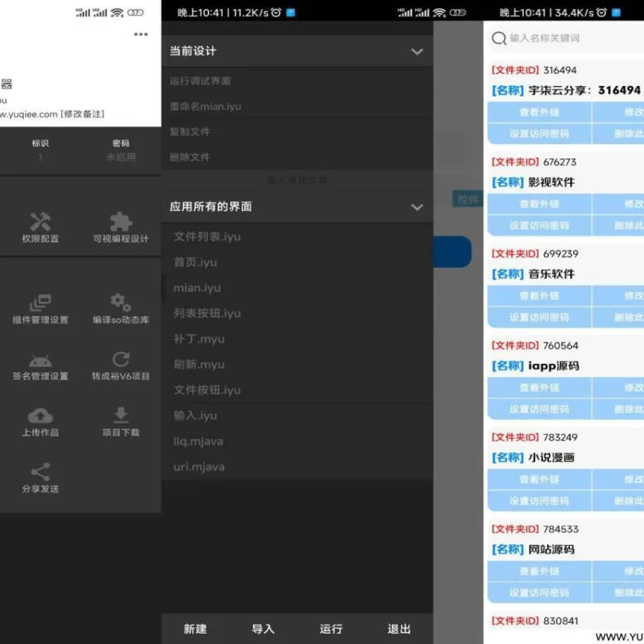Tap 设置访问密码 for 音乐软件 folder

[x=539, y=317]
